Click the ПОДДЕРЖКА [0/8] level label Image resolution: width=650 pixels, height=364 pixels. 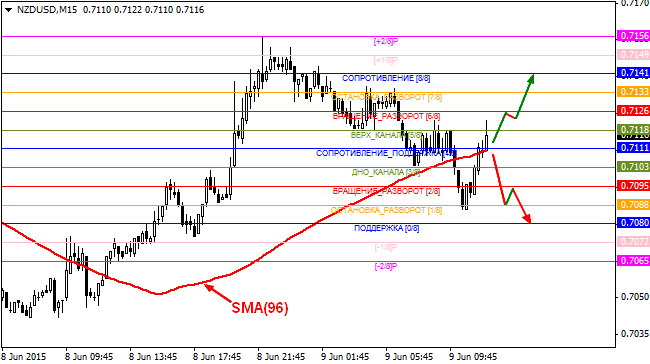(x=386, y=228)
